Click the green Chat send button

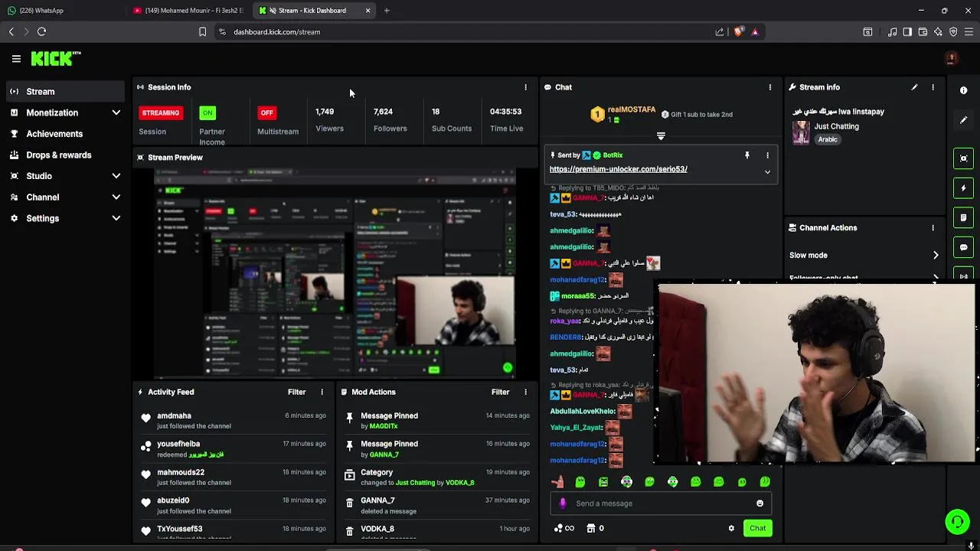coord(757,528)
